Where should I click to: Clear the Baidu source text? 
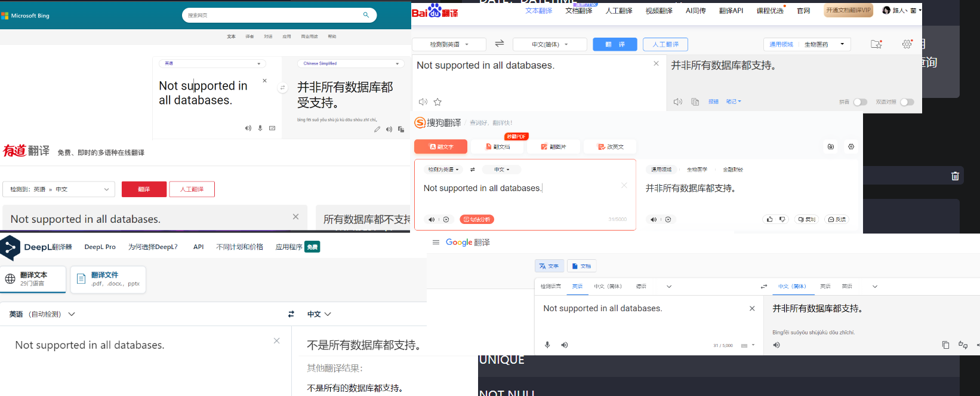click(x=656, y=63)
